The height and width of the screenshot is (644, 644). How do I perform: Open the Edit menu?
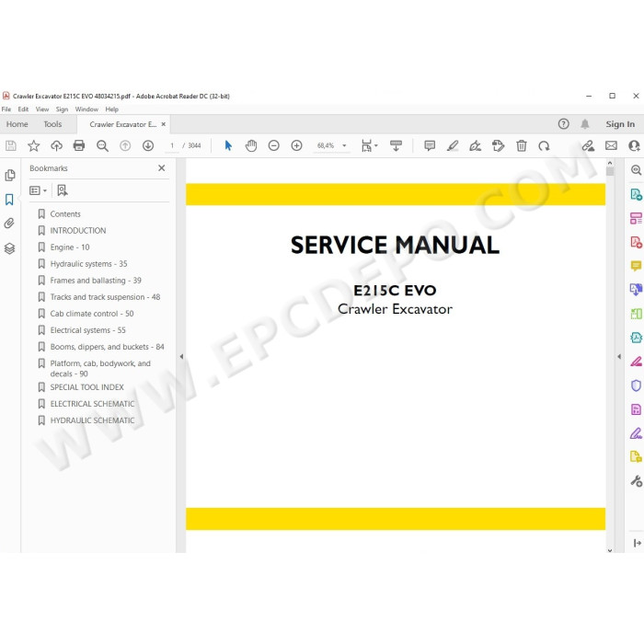click(23, 109)
